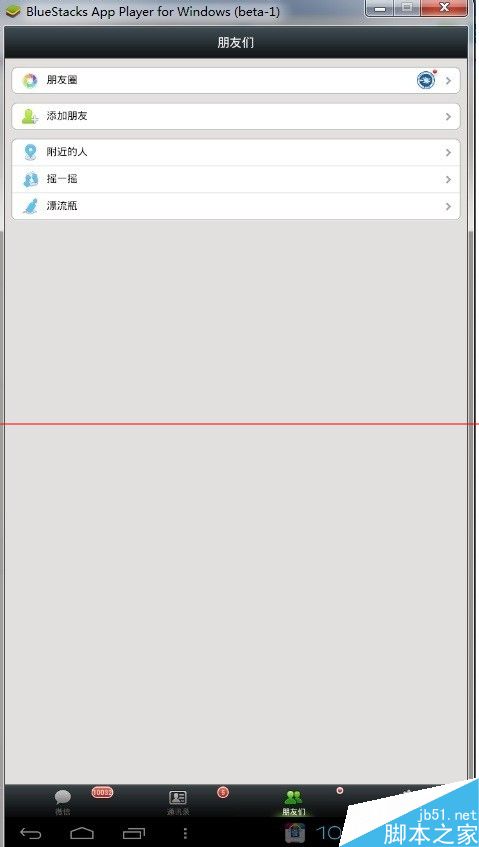
Task: Switch to the 通讯录 contacts tab
Action: (x=178, y=802)
